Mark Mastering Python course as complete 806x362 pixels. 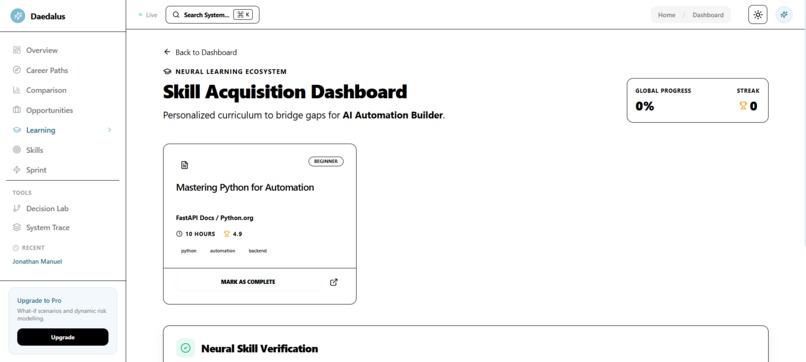point(248,282)
